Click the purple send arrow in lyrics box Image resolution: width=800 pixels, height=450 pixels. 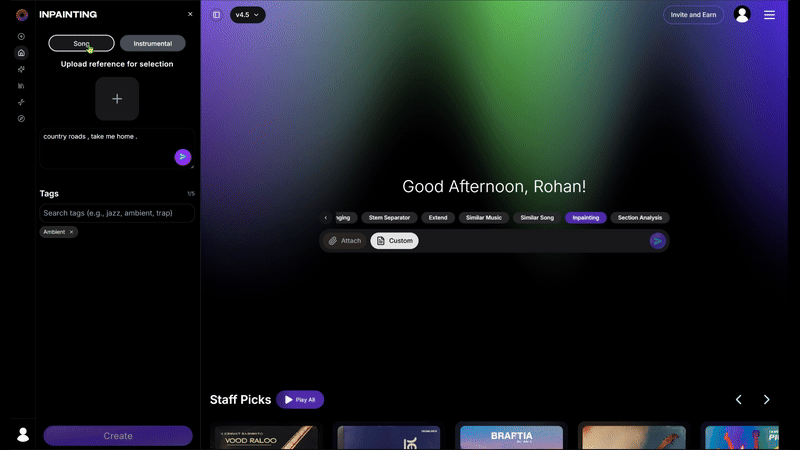(x=182, y=157)
